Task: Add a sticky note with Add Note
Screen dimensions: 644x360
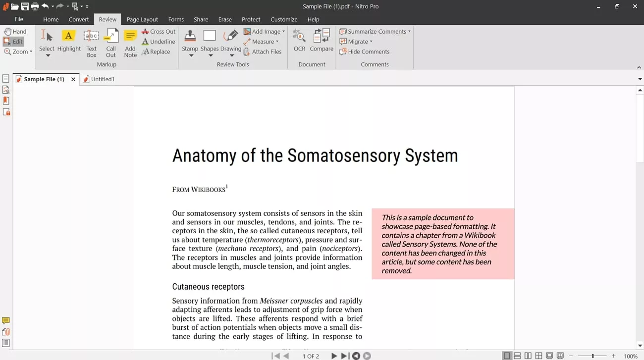Action: click(x=130, y=43)
